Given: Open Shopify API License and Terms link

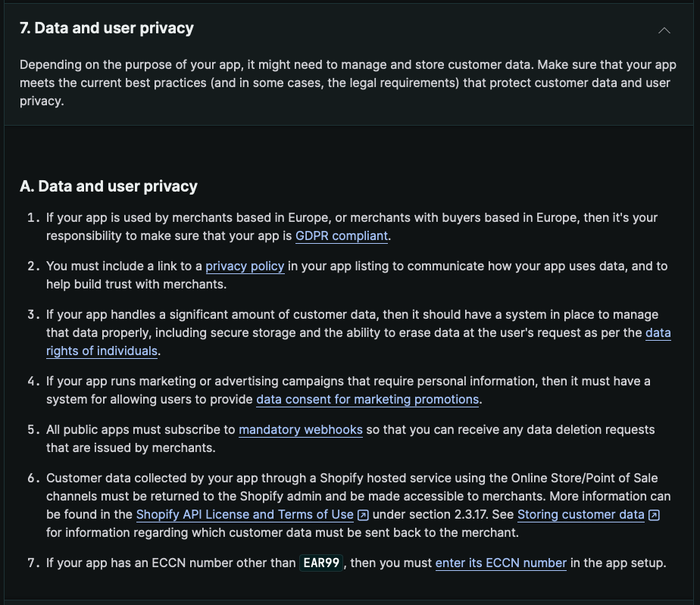Looking at the screenshot, I should tap(245, 514).
